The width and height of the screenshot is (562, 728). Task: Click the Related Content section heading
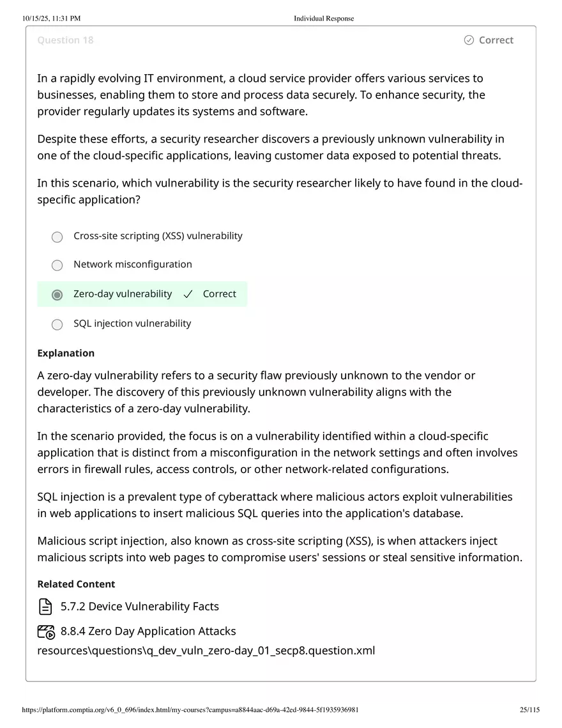tap(76, 584)
